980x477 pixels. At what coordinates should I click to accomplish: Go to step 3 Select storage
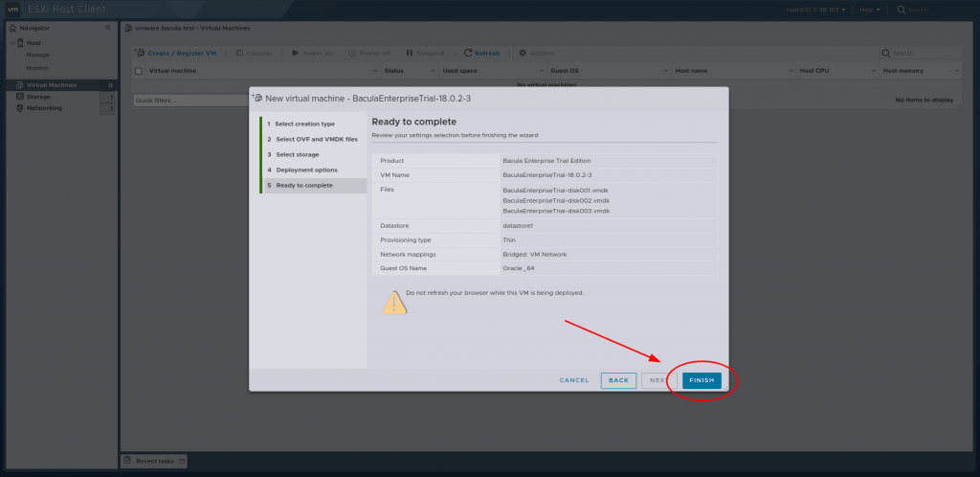point(298,154)
